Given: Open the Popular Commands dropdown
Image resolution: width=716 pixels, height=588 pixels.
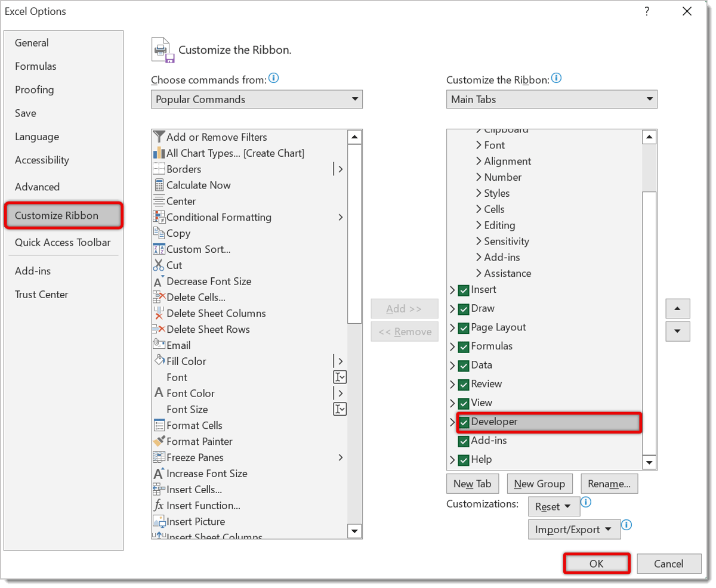Looking at the screenshot, I should click(x=257, y=100).
